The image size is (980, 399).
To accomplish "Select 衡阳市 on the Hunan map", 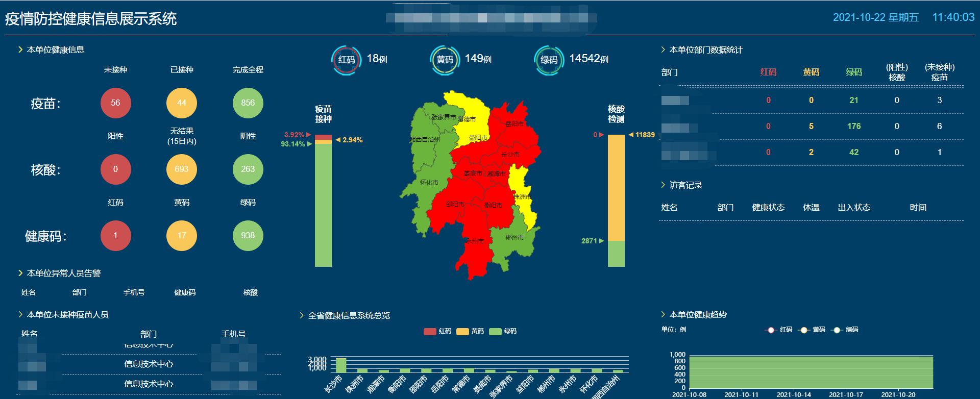I will [x=493, y=205].
